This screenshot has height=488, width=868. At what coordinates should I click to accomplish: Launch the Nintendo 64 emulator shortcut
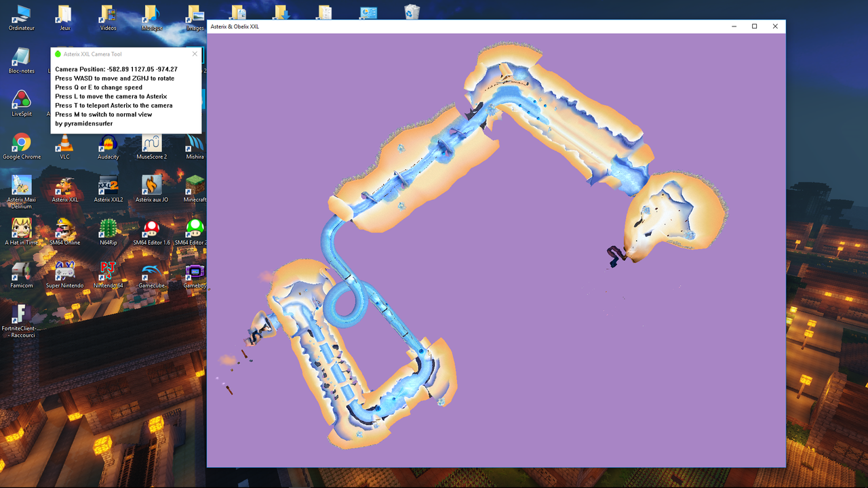click(108, 274)
